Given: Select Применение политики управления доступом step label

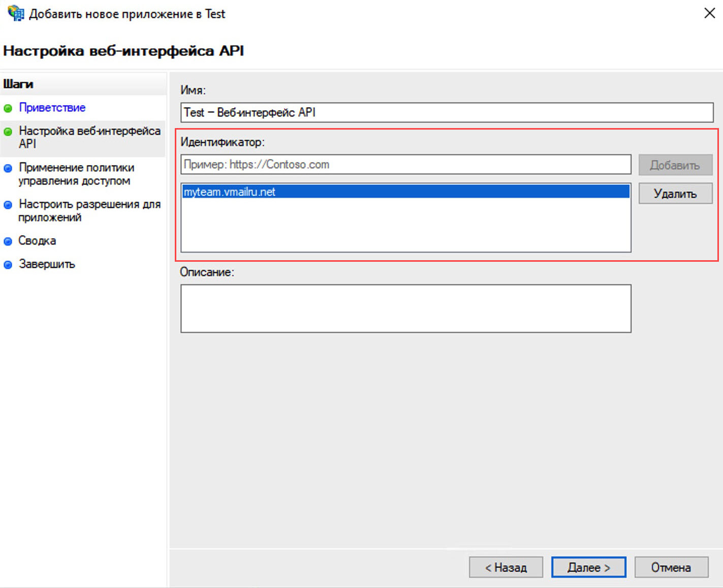Looking at the screenshot, I should (x=76, y=174).
